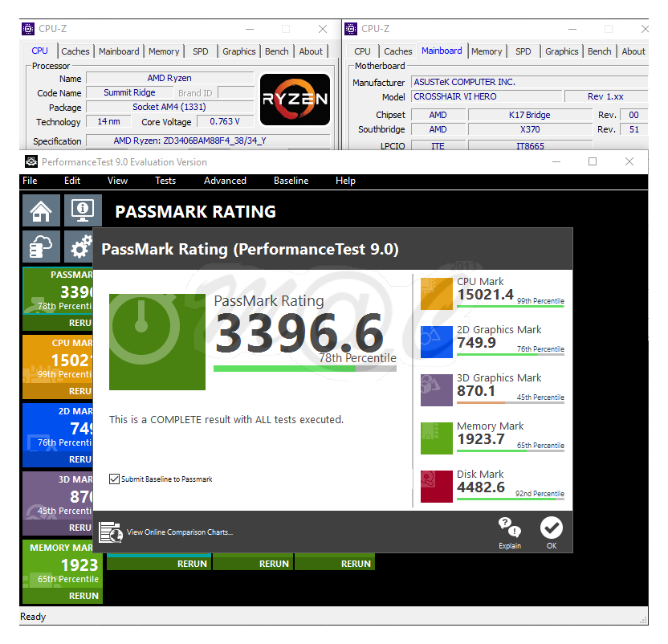
Task: Click the Core Voltage 0.763 V value
Action: (225, 121)
